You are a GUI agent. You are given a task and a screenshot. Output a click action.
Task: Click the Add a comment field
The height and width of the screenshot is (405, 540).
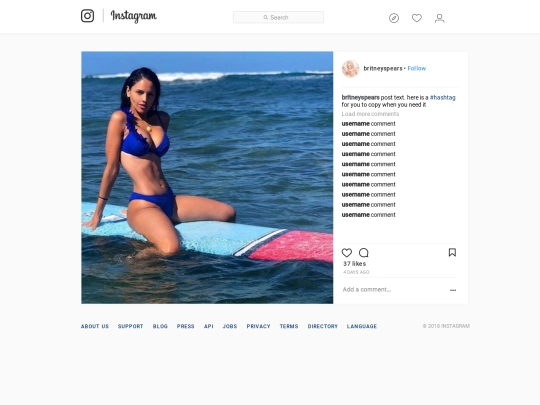tap(393, 290)
